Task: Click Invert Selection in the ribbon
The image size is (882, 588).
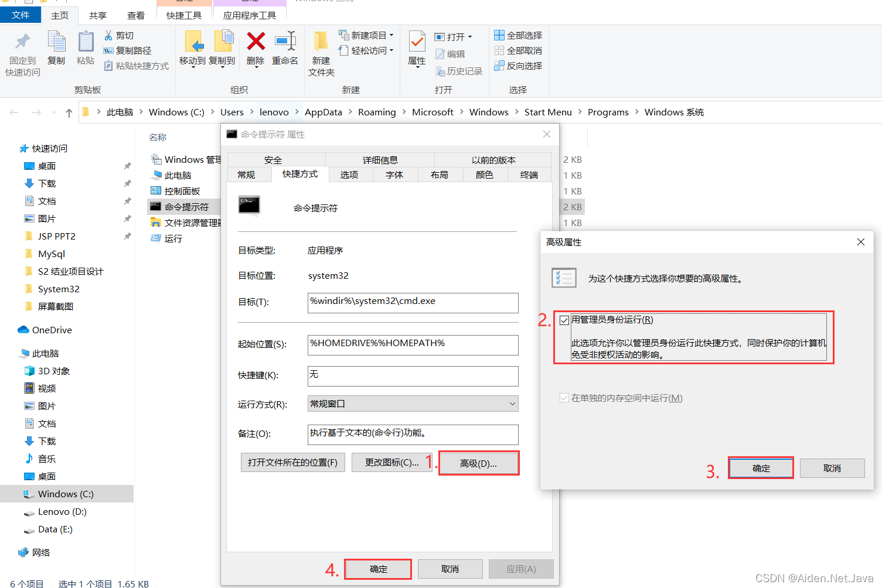Action: 518,66
